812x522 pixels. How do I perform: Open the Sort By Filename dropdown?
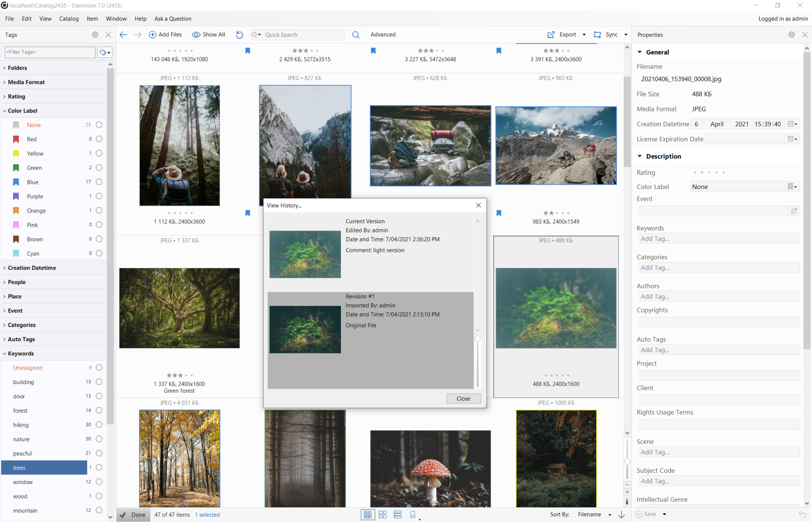[594, 514]
